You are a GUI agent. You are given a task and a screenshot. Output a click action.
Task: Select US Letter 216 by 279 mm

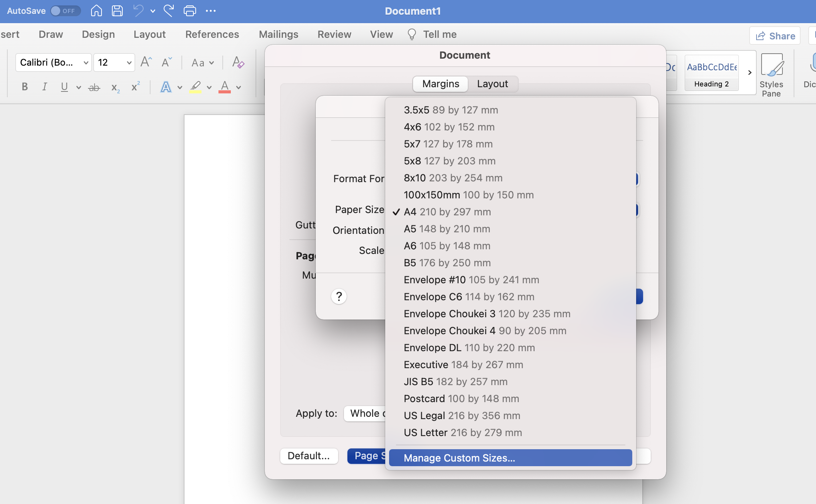pos(510,433)
